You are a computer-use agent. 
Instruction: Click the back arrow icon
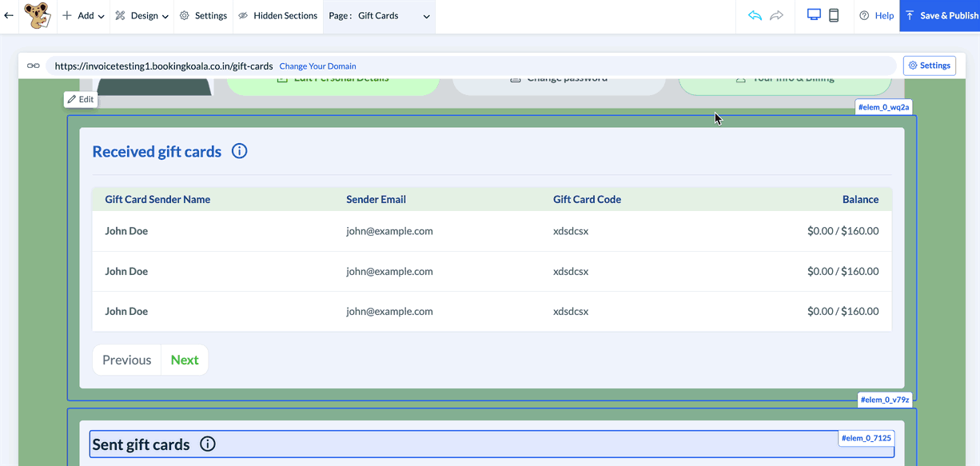click(x=9, y=15)
